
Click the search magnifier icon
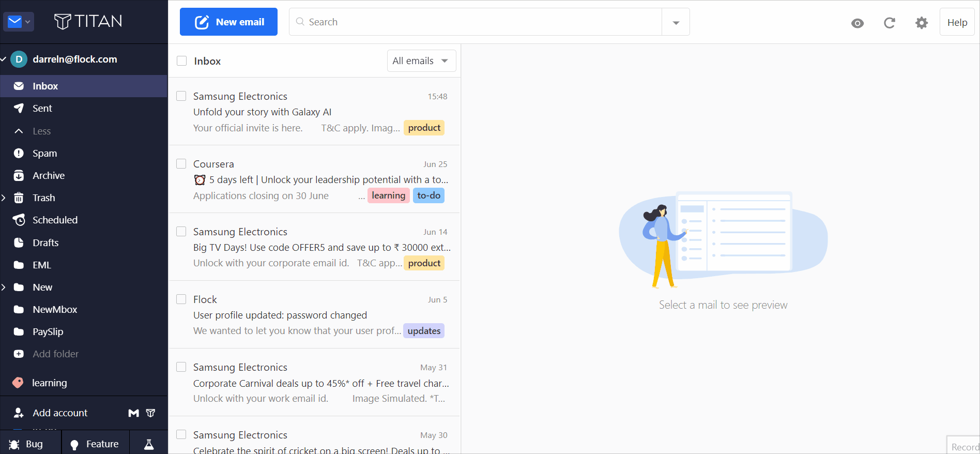click(x=300, y=22)
